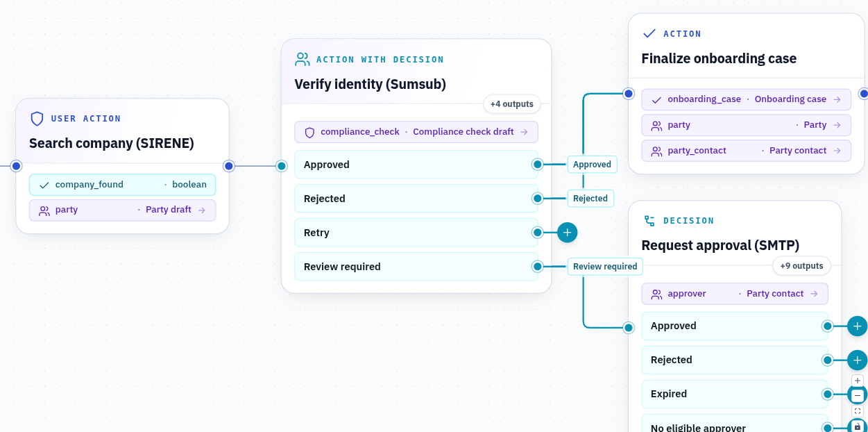
Task: Click the party_contact field label
Action: click(x=697, y=151)
